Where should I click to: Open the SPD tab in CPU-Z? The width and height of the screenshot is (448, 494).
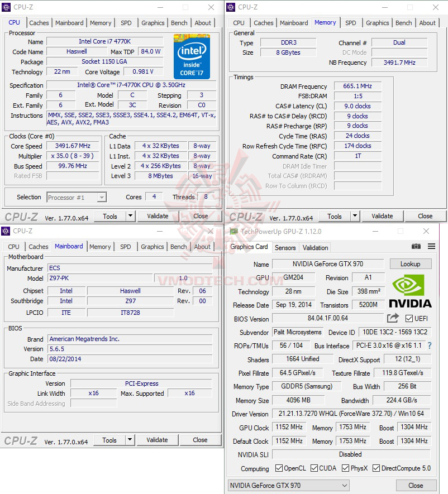(x=126, y=23)
